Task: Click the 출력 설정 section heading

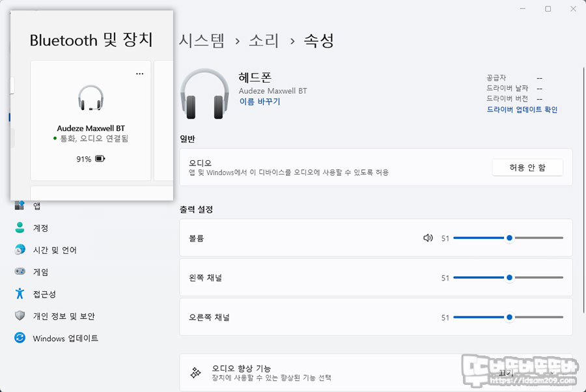Action: click(196, 209)
